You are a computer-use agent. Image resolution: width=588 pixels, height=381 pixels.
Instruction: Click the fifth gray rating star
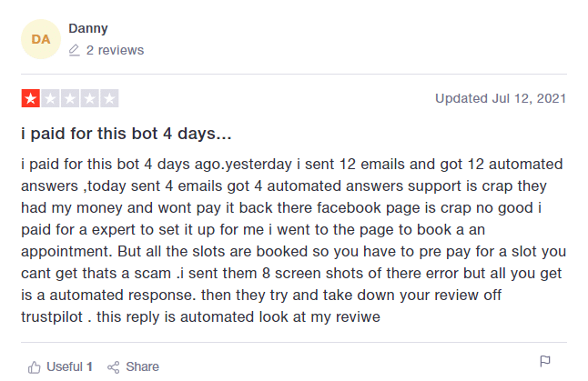click(x=110, y=98)
